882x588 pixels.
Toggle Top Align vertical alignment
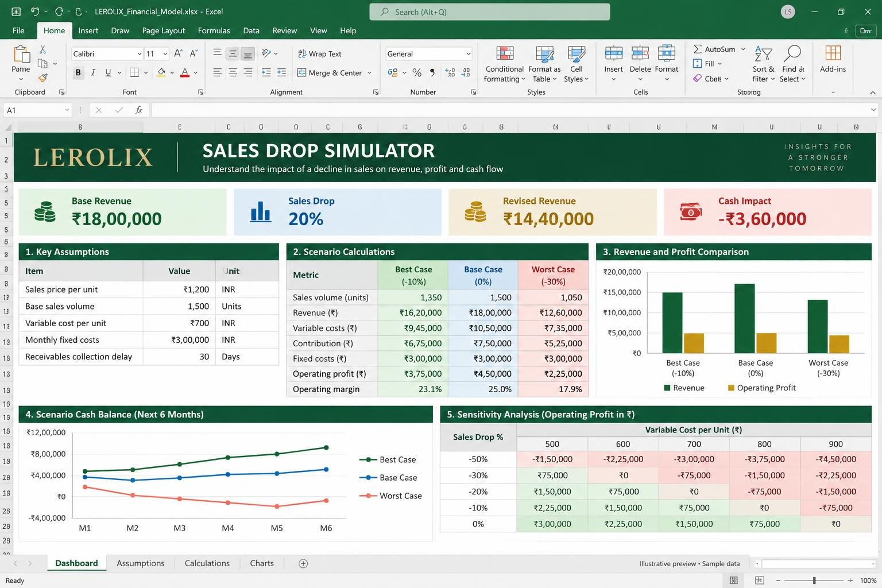click(217, 53)
